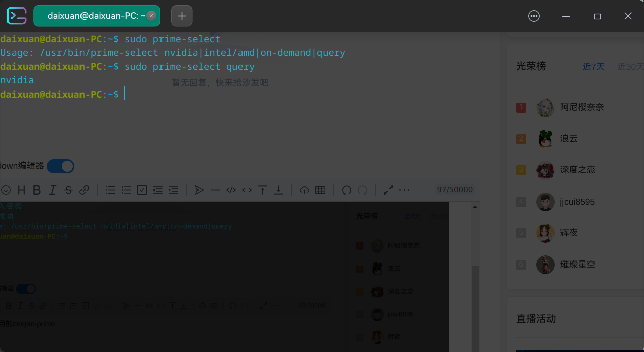
Task: Select the daixuan@daixuan-PC terminal tab
Action: (x=97, y=16)
